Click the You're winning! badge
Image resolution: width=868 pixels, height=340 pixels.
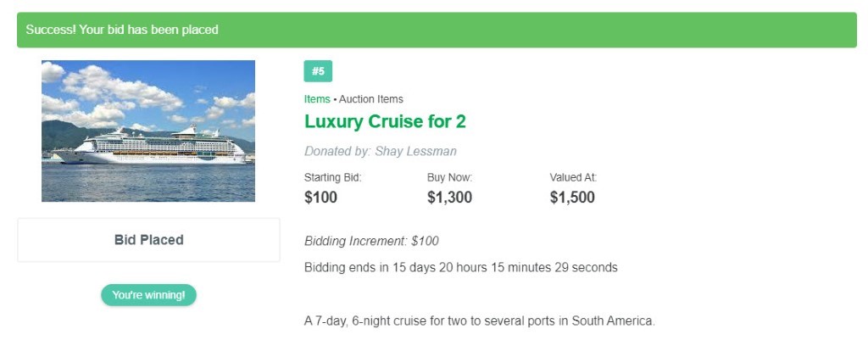(x=148, y=295)
